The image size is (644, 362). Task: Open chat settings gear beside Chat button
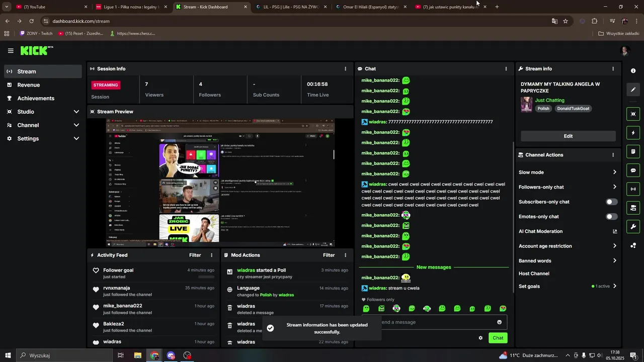(x=480, y=338)
